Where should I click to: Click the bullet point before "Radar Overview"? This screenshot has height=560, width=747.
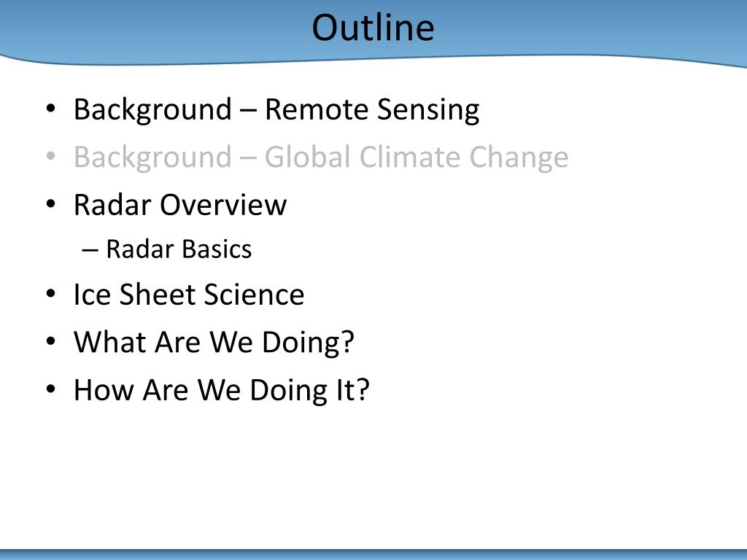click(x=50, y=206)
